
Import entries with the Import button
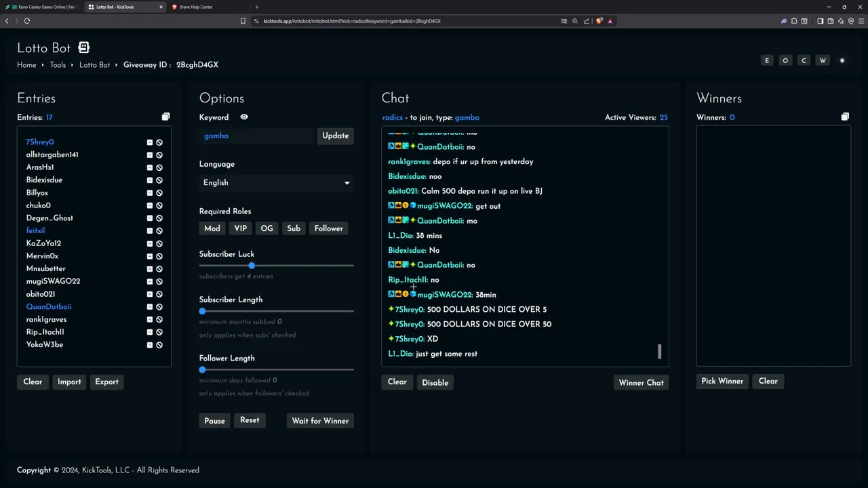click(x=69, y=382)
